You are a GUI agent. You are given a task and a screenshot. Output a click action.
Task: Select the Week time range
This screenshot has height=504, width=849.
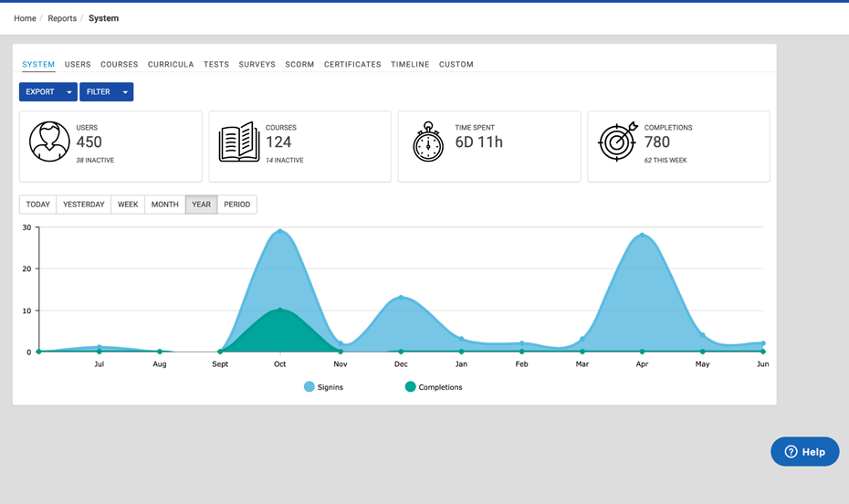(x=128, y=205)
